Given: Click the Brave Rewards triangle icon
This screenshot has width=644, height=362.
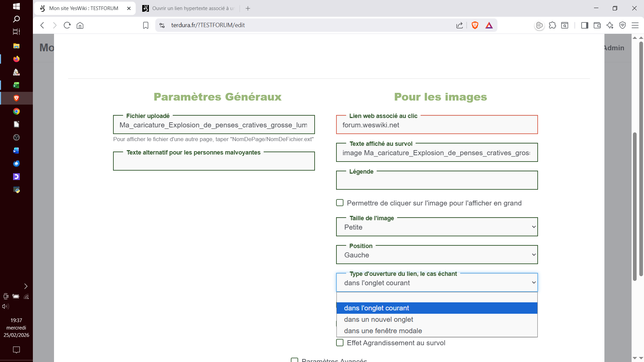Looking at the screenshot, I should coord(489,25).
